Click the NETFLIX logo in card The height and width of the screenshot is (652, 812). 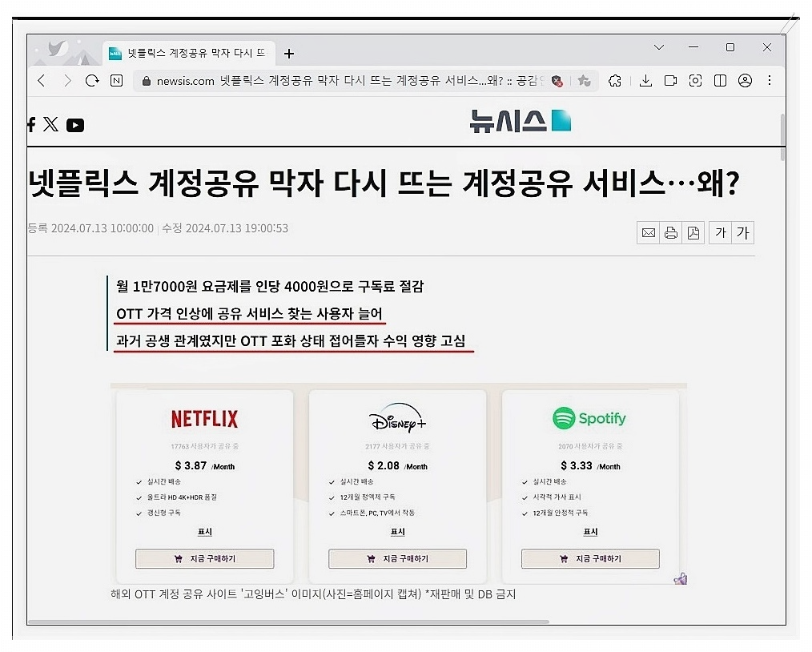204,419
